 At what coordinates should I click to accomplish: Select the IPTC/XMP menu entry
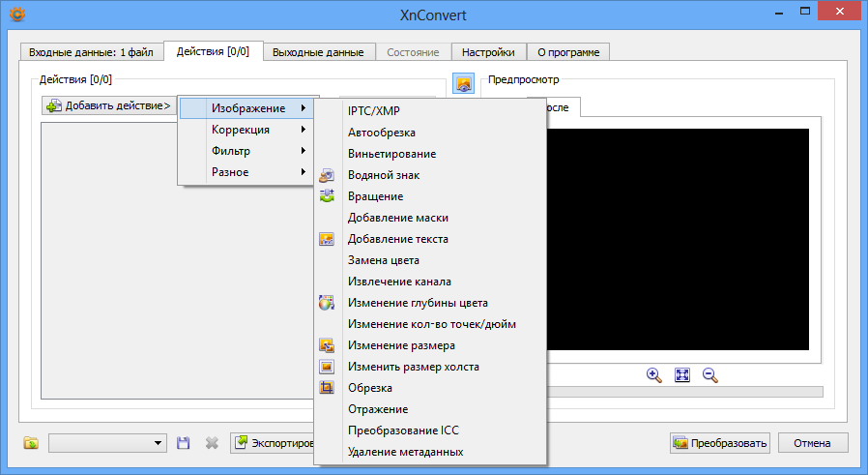[430, 111]
